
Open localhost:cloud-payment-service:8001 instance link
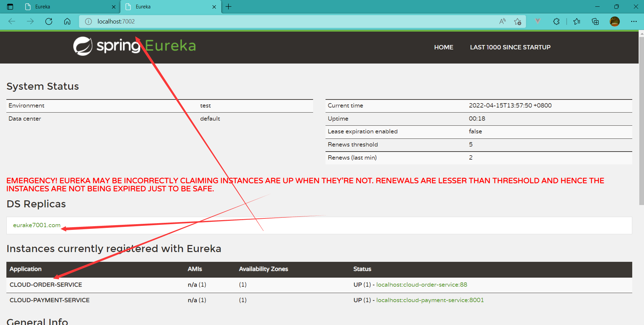(430, 300)
